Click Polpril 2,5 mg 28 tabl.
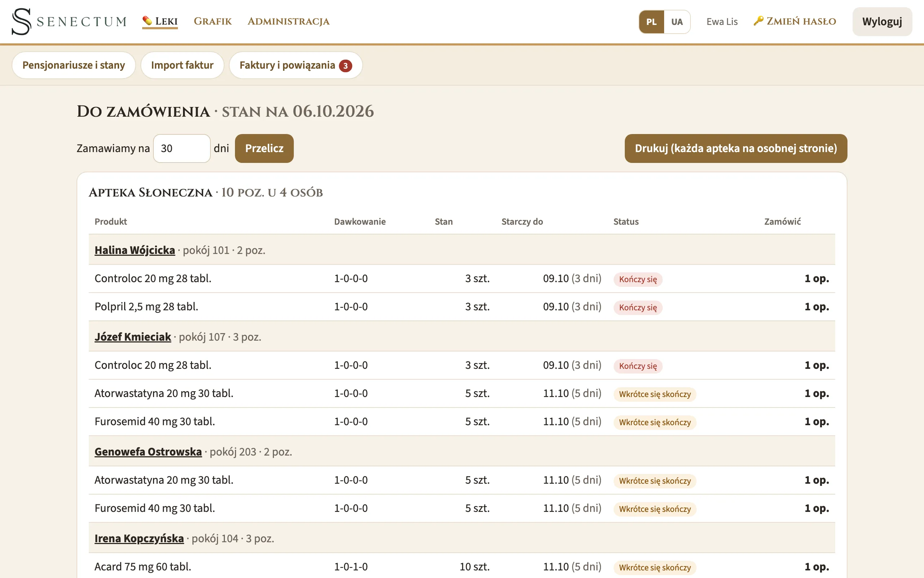Viewport: 924px width, 578px height. tap(146, 307)
